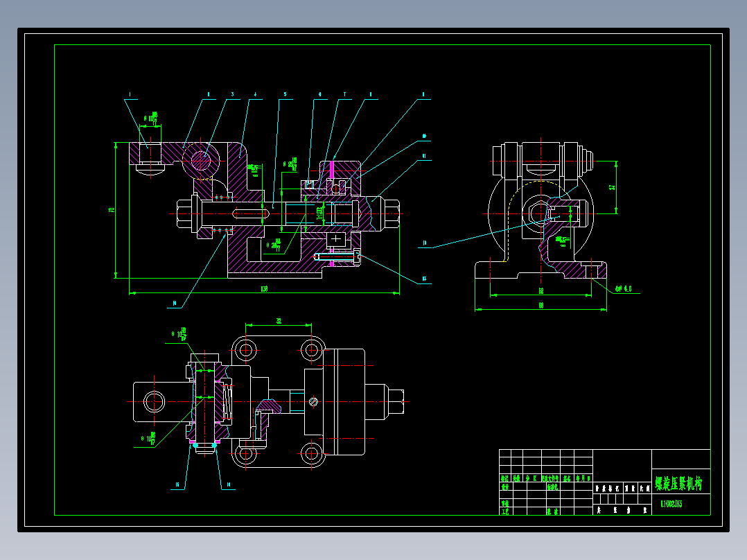This screenshot has height=560, width=747.
Task: Select the 27 vertical dimension in the side view
Action: [x=612, y=187]
